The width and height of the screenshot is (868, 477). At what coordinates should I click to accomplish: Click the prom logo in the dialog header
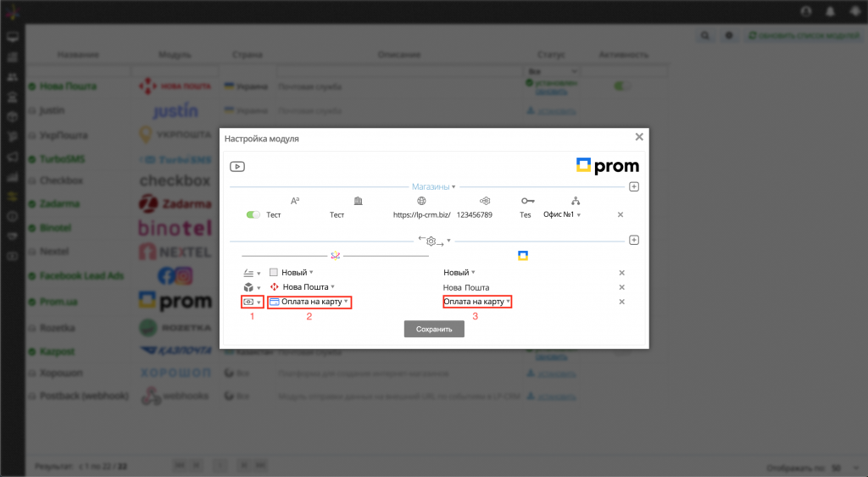click(x=607, y=165)
